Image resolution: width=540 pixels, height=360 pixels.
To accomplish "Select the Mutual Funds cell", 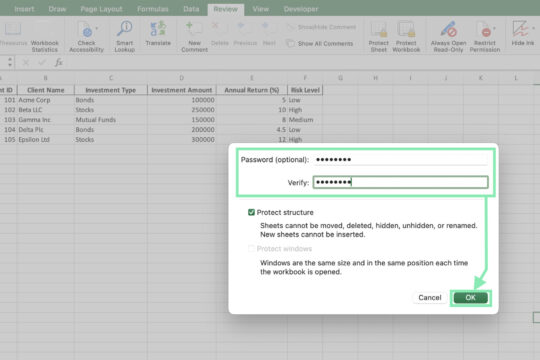I will [x=111, y=120].
